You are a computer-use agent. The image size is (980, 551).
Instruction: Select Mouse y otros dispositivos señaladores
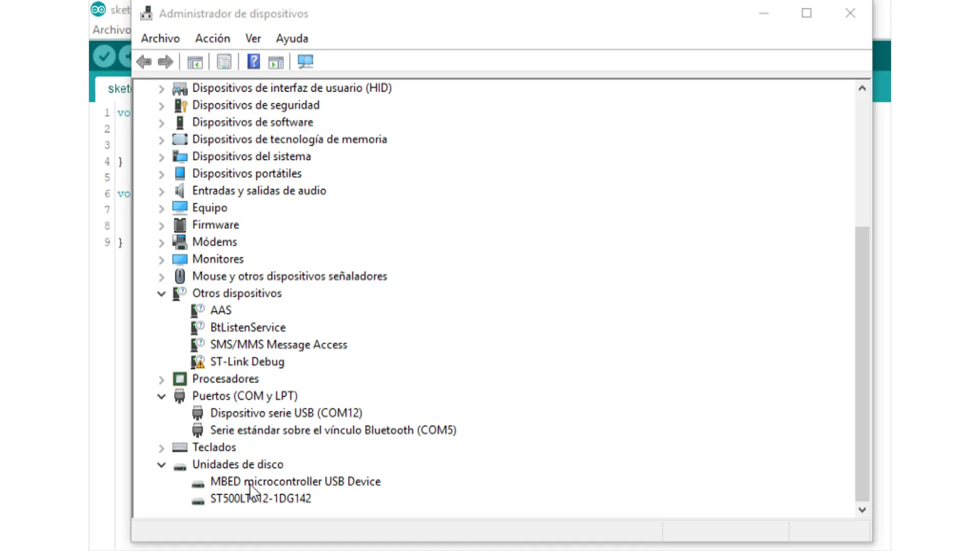[x=289, y=276]
